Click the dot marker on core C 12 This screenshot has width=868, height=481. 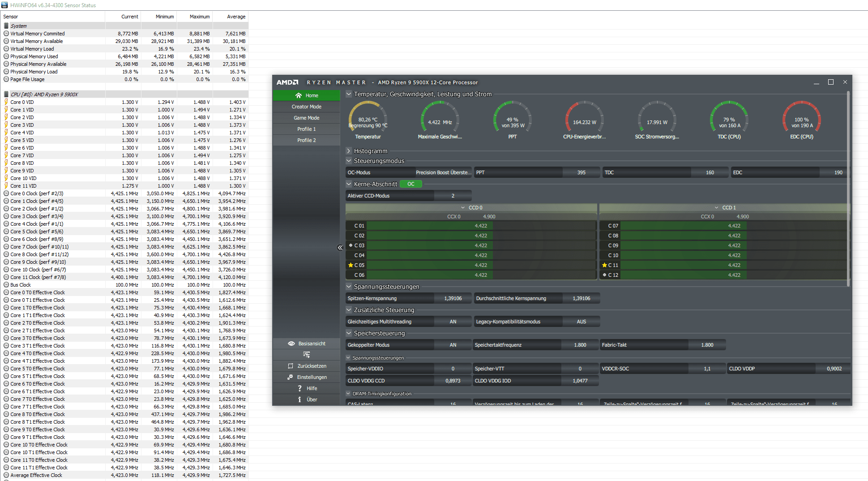(x=604, y=275)
